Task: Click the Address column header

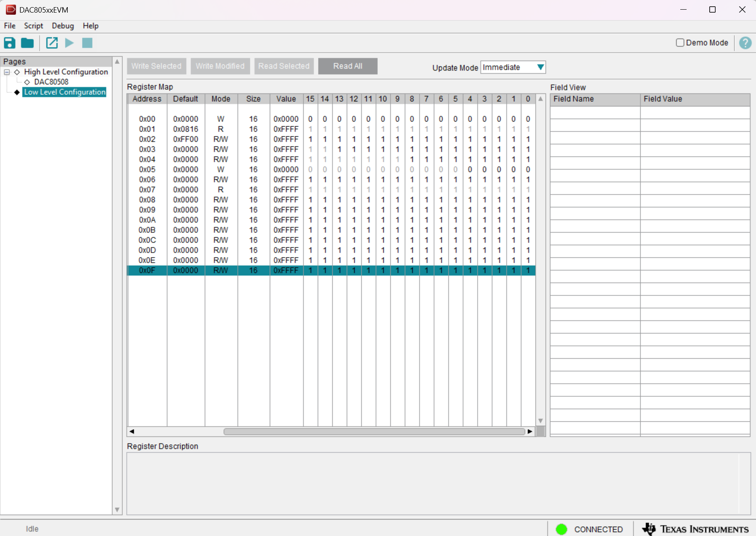Action: 147,99
